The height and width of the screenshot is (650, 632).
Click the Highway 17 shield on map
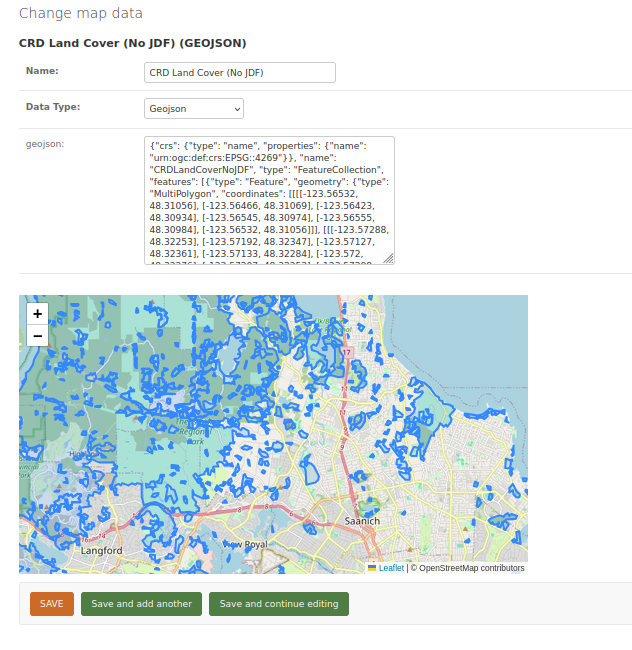(x=347, y=353)
